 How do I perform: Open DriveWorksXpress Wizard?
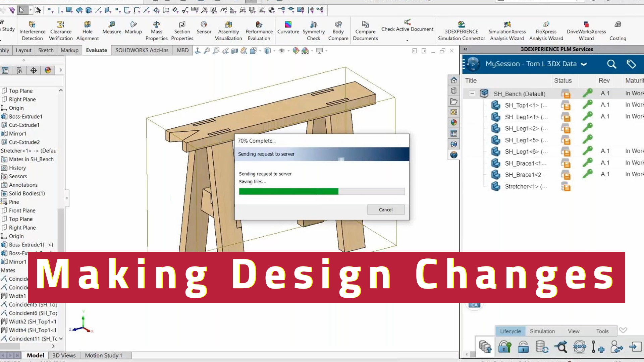(x=586, y=31)
